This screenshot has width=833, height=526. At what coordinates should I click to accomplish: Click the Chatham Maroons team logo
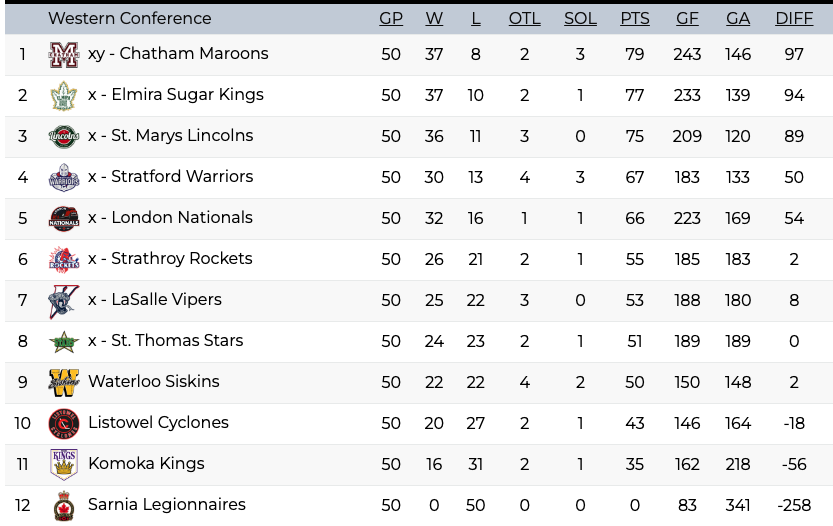point(64,55)
